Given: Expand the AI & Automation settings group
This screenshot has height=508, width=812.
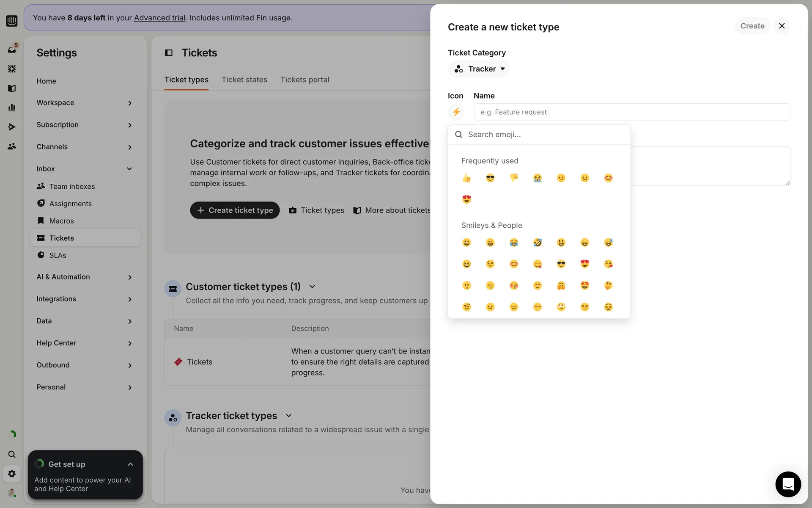Looking at the screenshot, I should (129, 277).
